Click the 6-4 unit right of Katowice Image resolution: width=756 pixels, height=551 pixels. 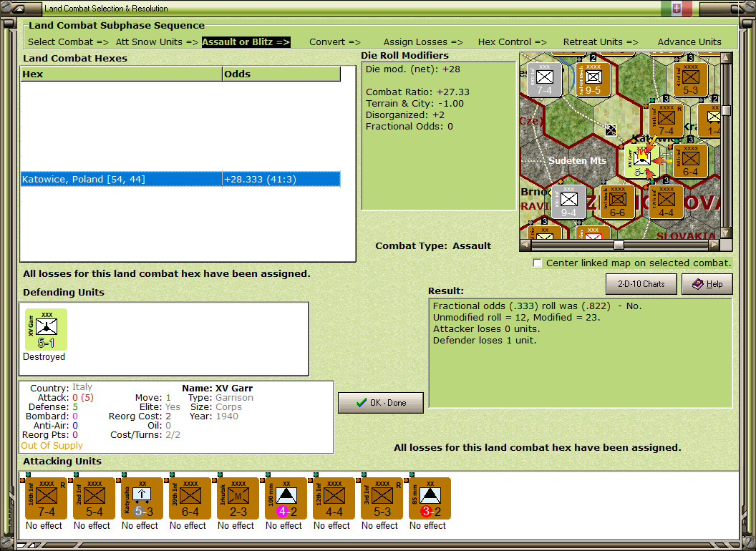click(x=690, y=161)
